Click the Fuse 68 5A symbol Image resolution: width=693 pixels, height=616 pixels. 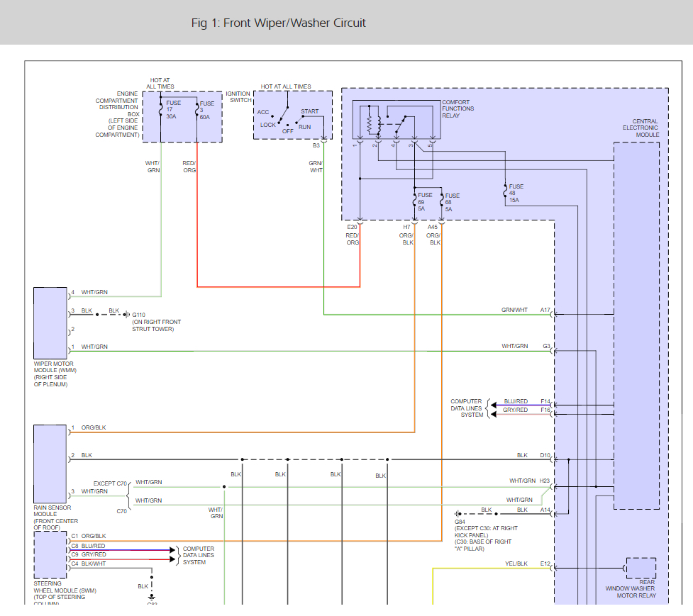(x=441, y=201)
